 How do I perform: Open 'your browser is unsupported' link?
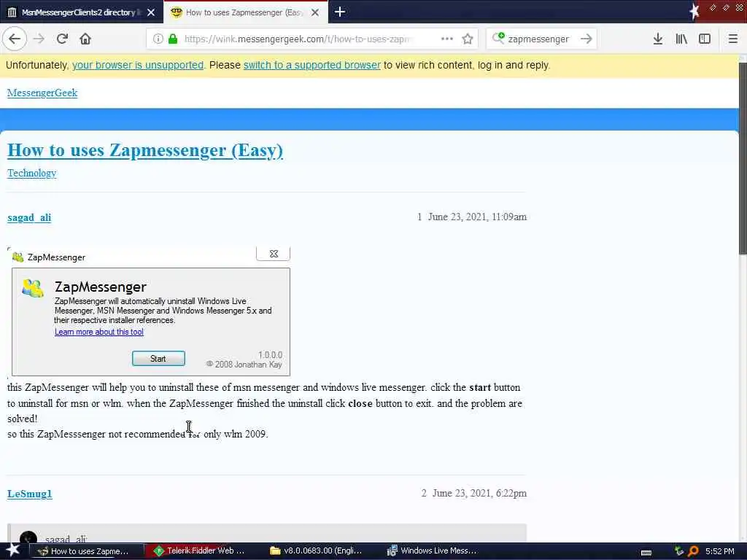(x=138, y=65)
